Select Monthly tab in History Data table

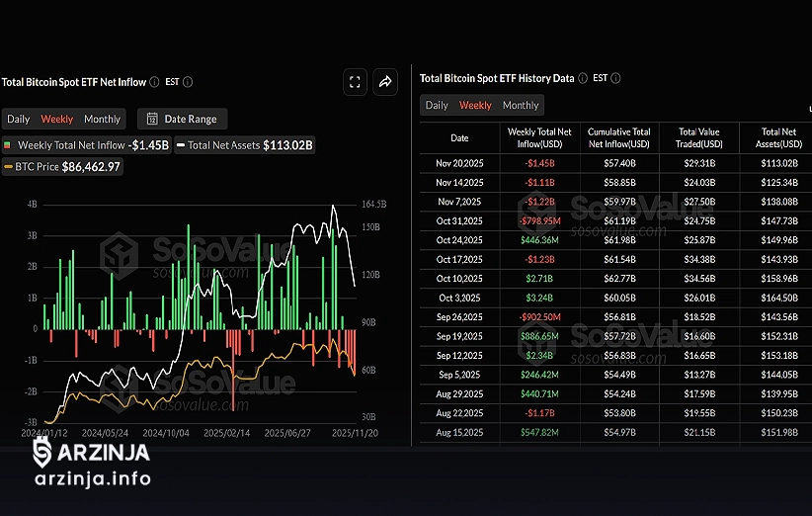click(521, 105)
